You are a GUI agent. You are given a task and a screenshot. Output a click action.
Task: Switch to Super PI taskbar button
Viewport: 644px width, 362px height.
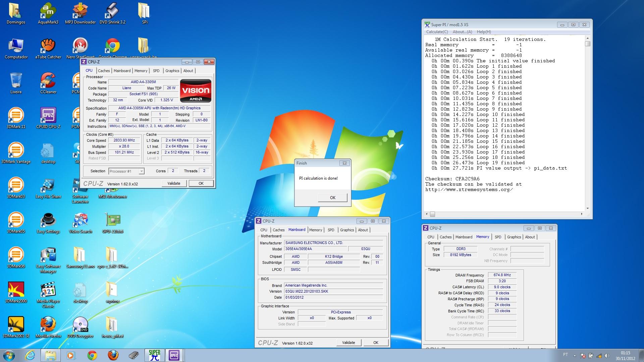154,355
